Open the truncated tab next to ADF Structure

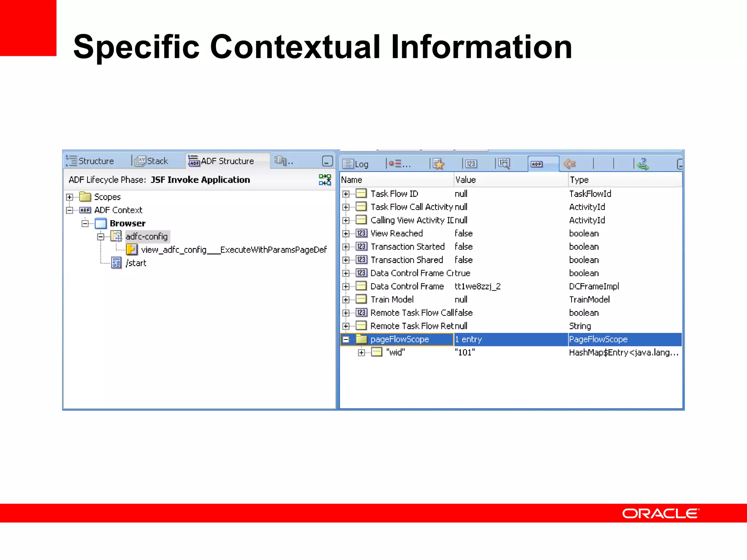pos(284,161)
